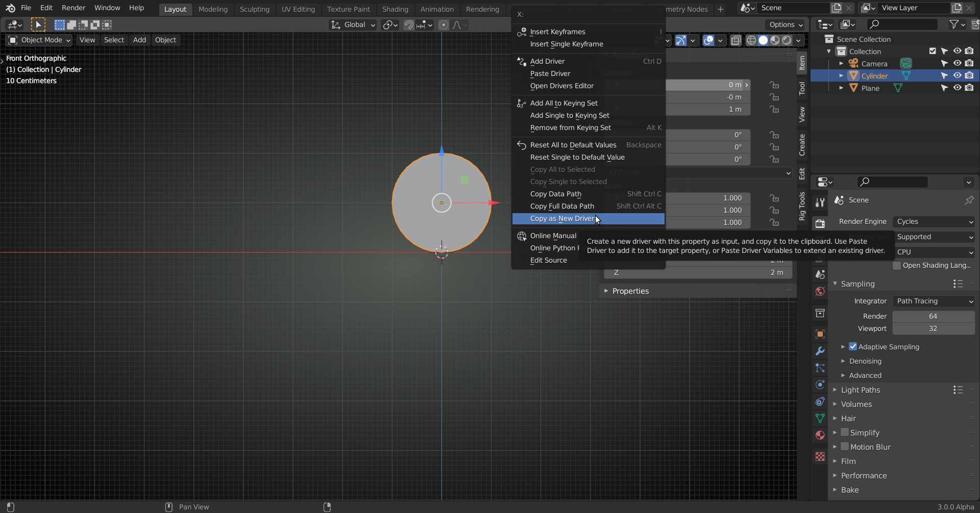
Task: Hide the Camera in viewport via eye icon
Action: 957,63
